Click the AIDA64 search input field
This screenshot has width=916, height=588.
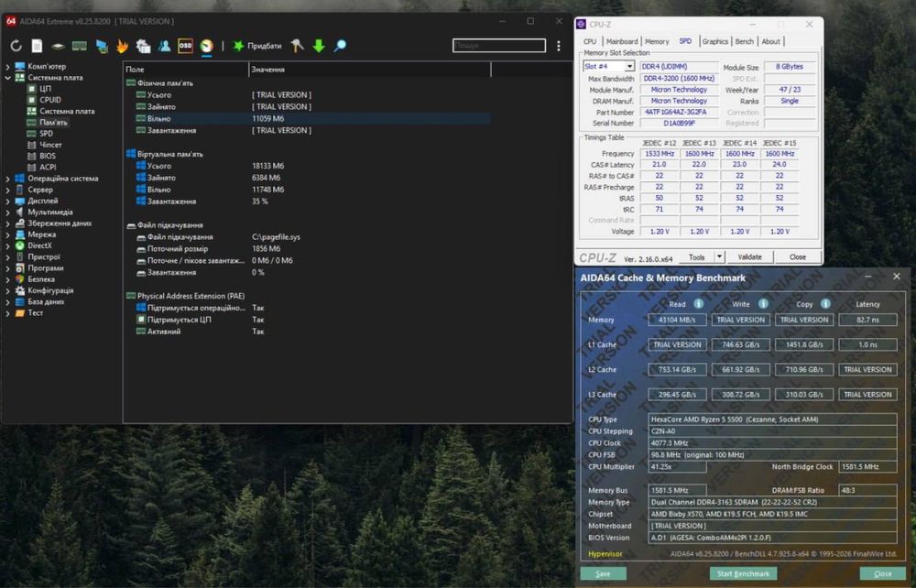499,46
